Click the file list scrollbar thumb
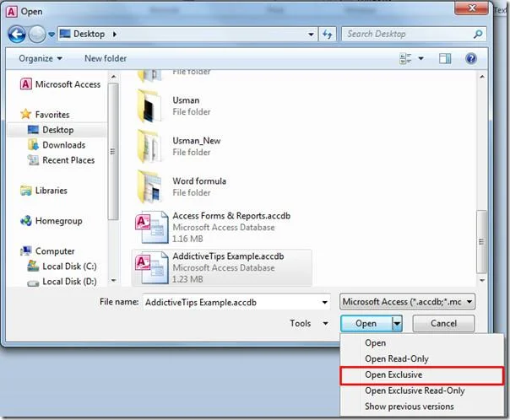Image resolution: width=510 pixels, height=420 pixels. tap(481, 242)
